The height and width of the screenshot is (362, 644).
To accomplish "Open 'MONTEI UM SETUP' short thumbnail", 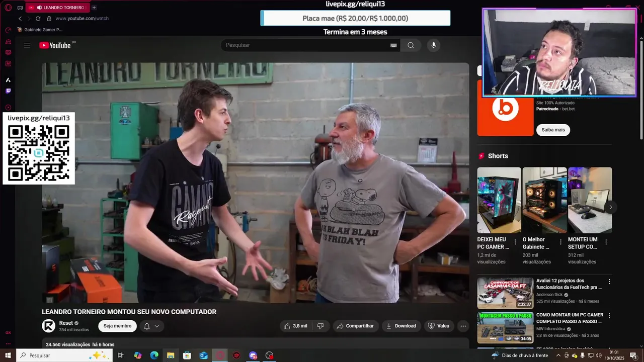I will [x=590, y=200].
